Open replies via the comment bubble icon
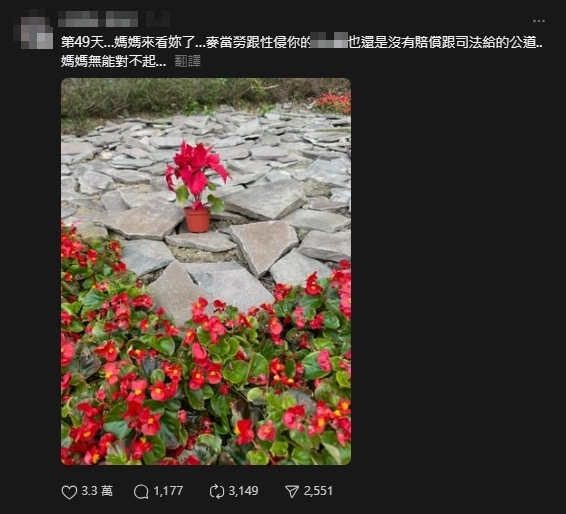This screenshot has width=566, height=514. (x=141, y=492)
